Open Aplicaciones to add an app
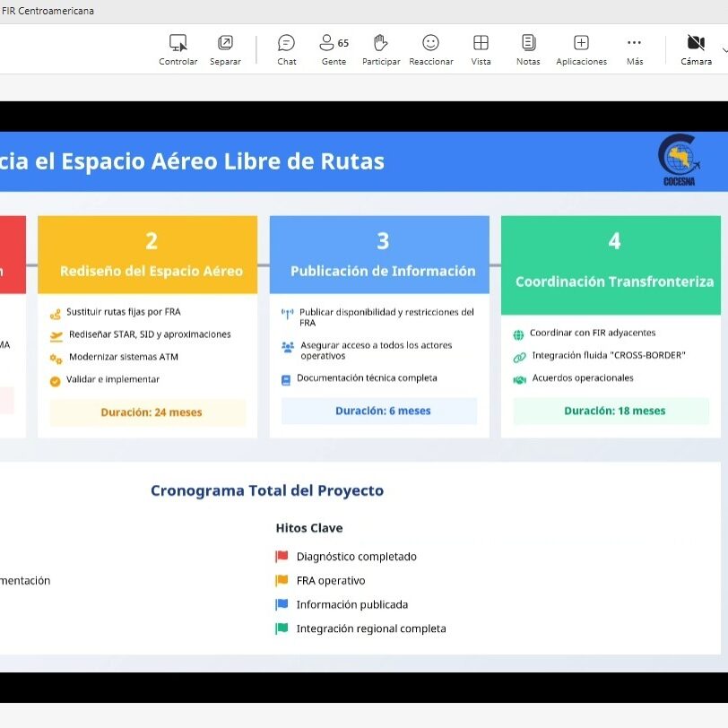 [x=581, y=43]
